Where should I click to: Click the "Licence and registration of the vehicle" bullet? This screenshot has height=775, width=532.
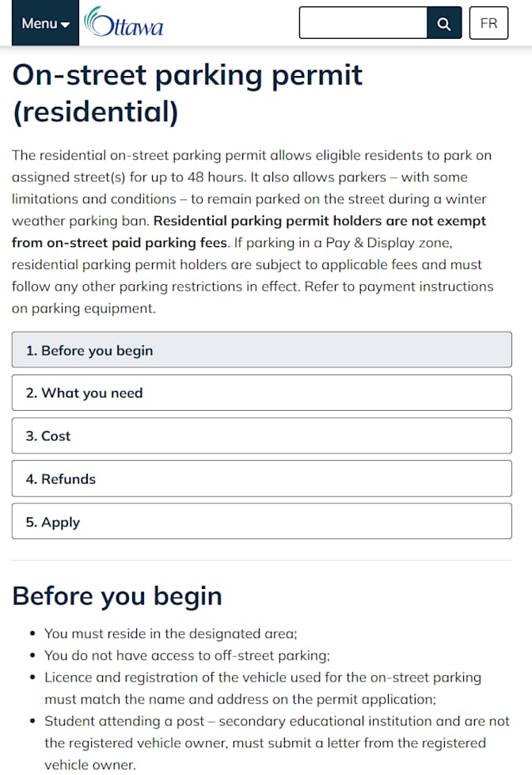(263, 688)
